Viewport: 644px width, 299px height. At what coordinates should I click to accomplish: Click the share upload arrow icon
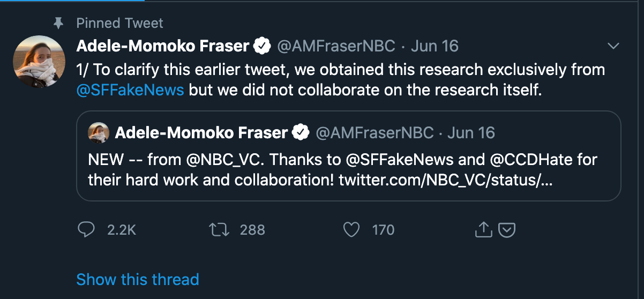pyautogui.click(x=483, y=230)
